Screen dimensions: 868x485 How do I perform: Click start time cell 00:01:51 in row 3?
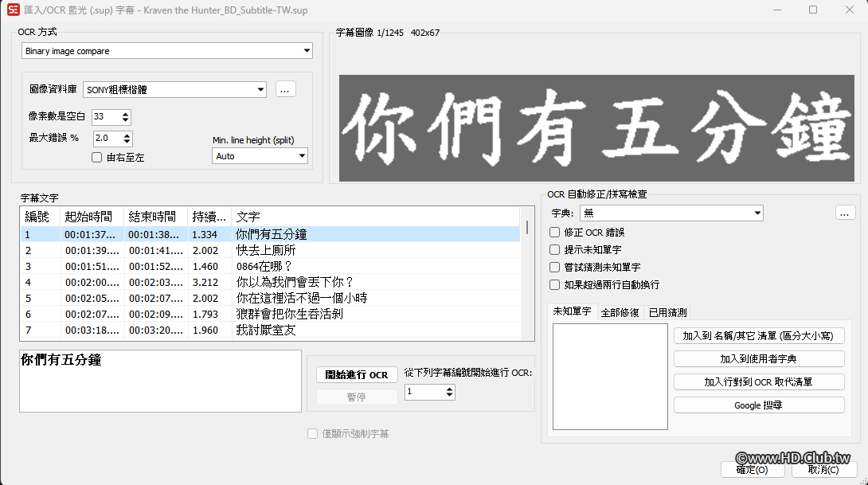pyautogui.click(x=92, y=266)
